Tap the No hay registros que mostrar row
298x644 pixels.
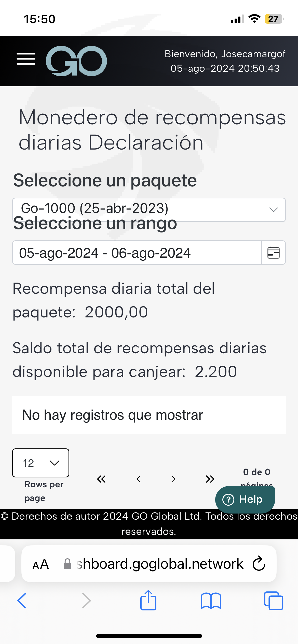[x=149, y=415]
